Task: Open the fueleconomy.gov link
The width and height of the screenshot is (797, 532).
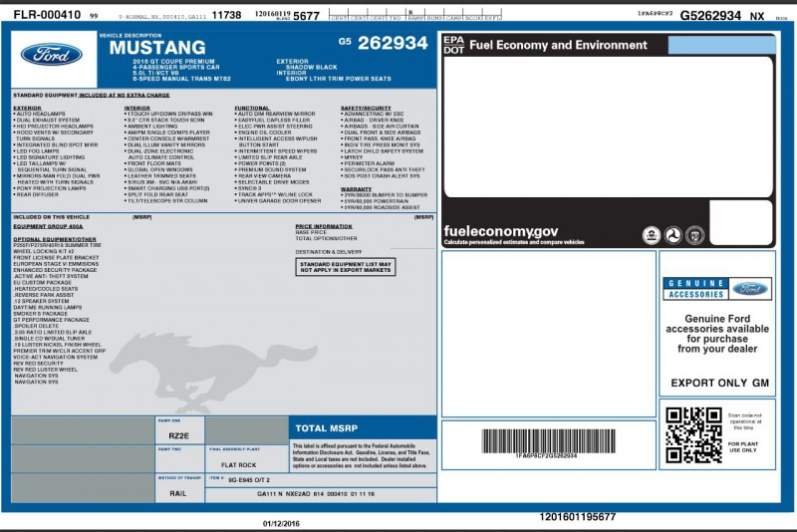Action: pyautogui.click(x=501, y=231)
